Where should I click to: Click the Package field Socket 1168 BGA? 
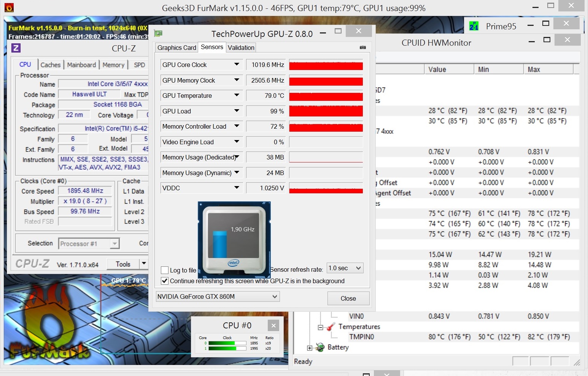click(x=103, y=105)
